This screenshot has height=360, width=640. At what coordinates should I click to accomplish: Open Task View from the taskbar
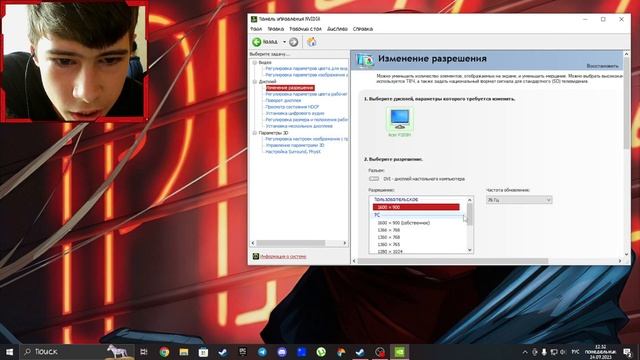coord(144,352)
